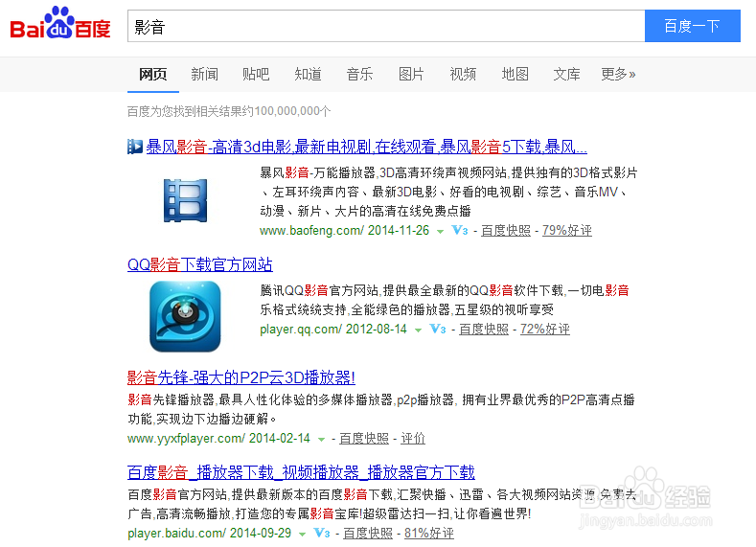Expand the dropdown arrow after player.baidu.com date

[302, 534]
